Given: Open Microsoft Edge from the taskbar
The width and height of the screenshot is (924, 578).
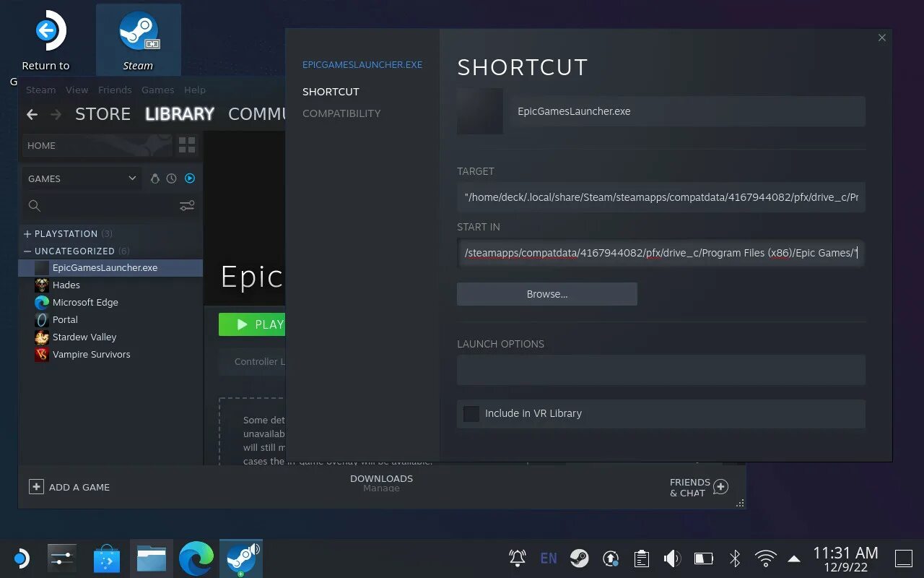Looking at the screenshot, I should 196,558.
